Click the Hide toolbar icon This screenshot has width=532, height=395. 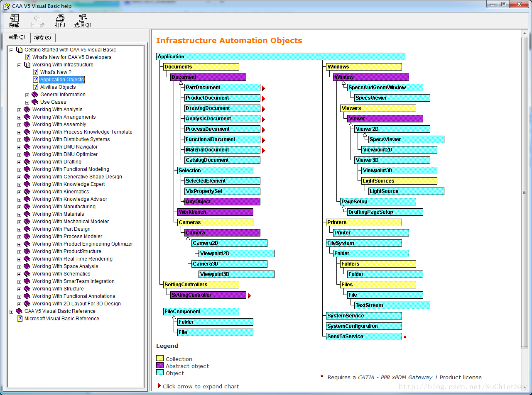tap(15, 20)
